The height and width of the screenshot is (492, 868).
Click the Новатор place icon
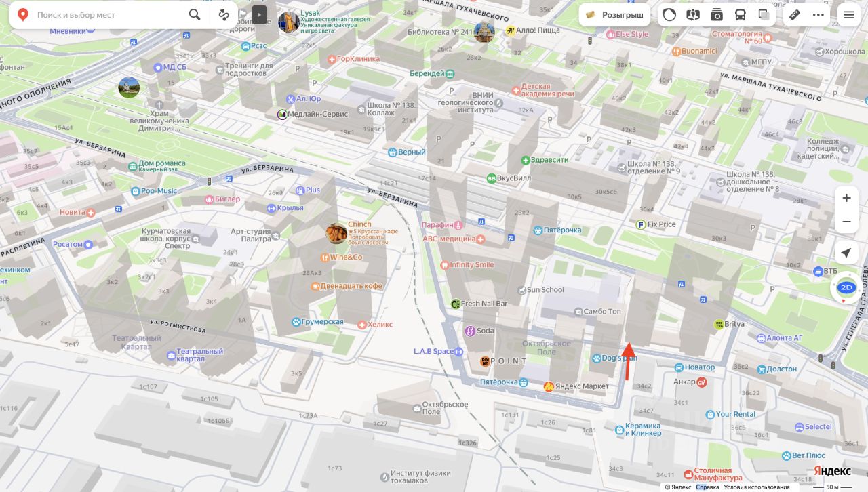[679, 367]
